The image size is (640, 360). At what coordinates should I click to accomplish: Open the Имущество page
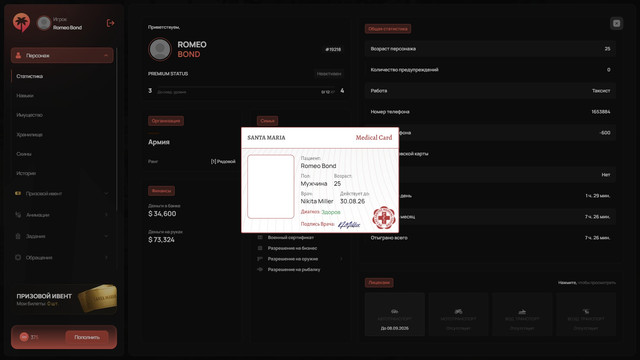(29, 115)
